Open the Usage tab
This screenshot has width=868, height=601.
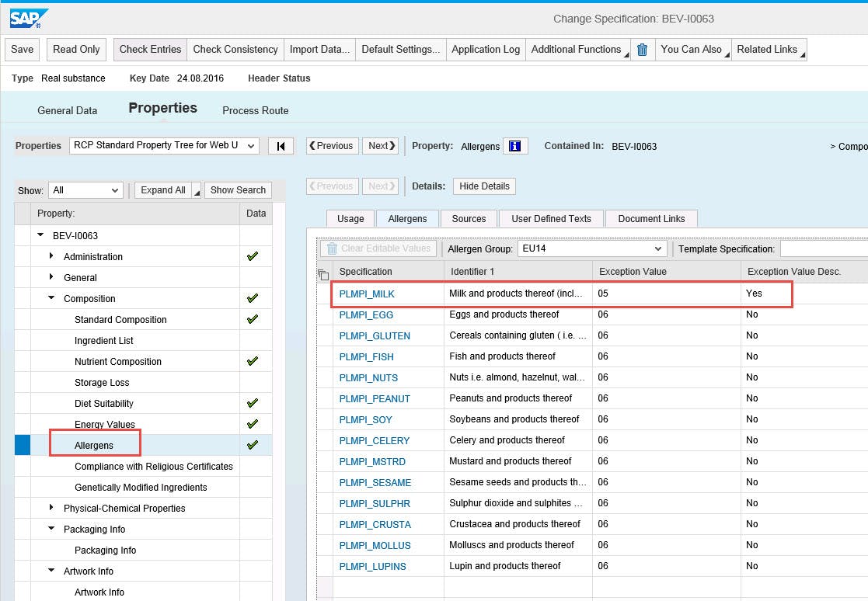(350, 219)
